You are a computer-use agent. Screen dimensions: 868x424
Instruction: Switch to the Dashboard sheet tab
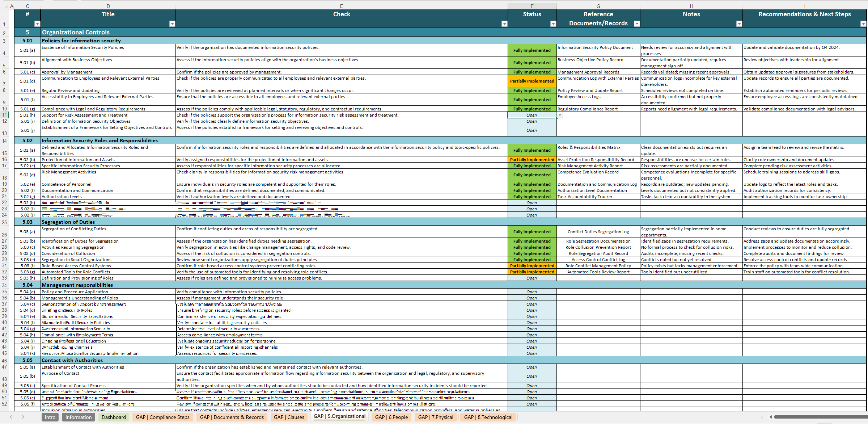coord(114,417)
